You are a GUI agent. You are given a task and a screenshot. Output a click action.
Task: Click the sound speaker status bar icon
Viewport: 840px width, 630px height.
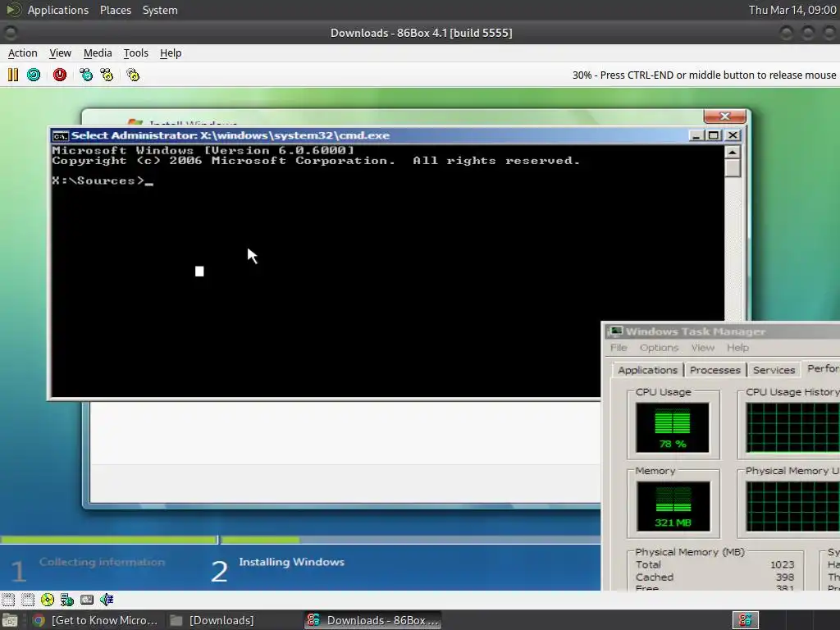107,600
